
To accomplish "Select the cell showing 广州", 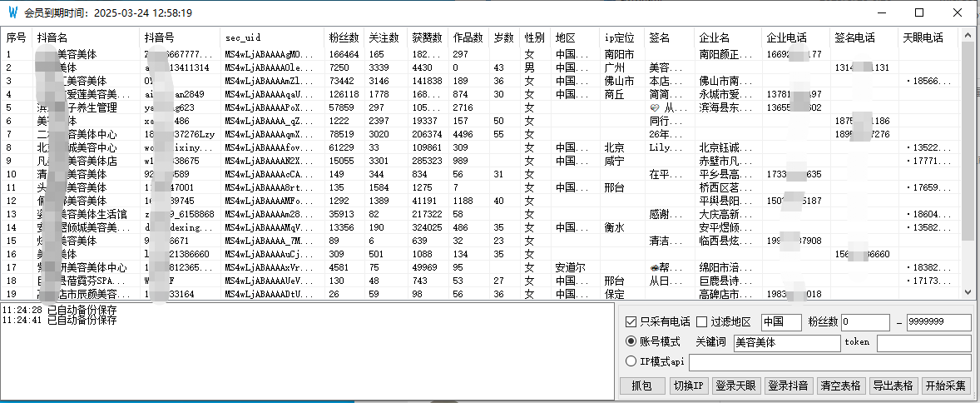I will tap(622, 67).
